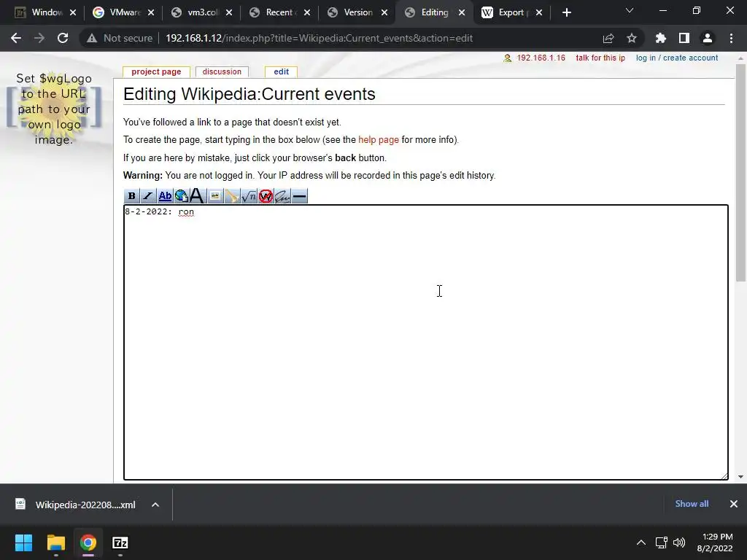The image size is (747, 560).
Task: Share this page icon in address bar
Action: pyautogui.click(x=608, y=38)
